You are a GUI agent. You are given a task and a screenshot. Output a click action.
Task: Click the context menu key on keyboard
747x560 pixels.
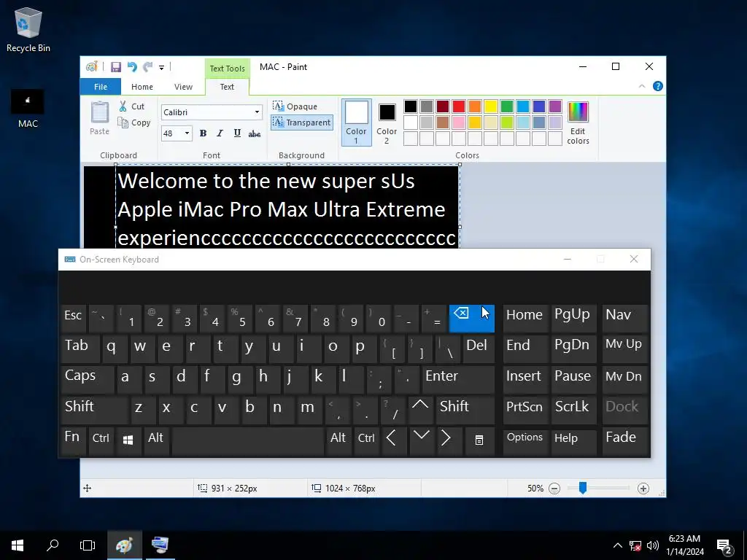[x=479, y=440]
